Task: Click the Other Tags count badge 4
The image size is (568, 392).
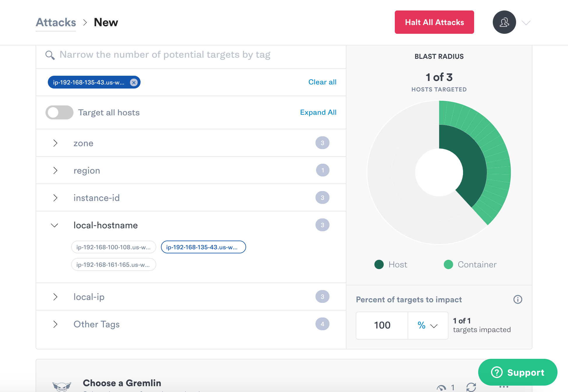Action: (322, 324)
